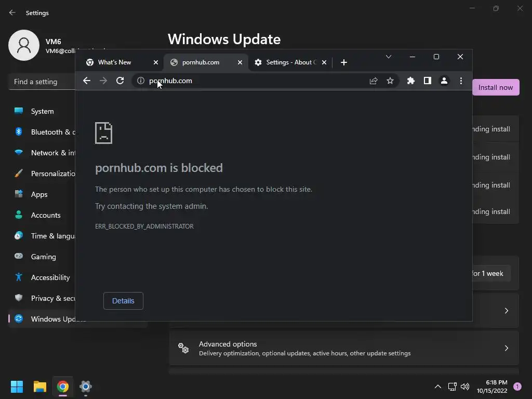Image resolution: width=532 pixels, height=399 pixels.
Task: Open a new Chrome tab
Action: (344, 62)
